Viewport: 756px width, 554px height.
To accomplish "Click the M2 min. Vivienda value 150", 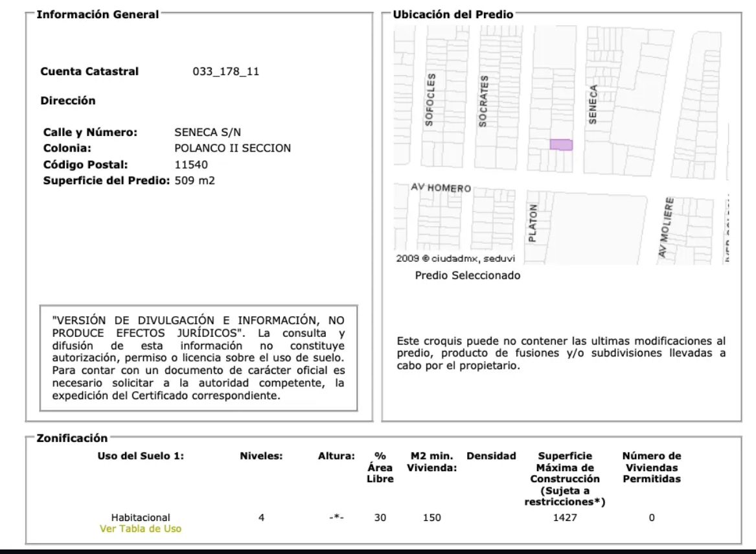I will click(x=431, y=518).
